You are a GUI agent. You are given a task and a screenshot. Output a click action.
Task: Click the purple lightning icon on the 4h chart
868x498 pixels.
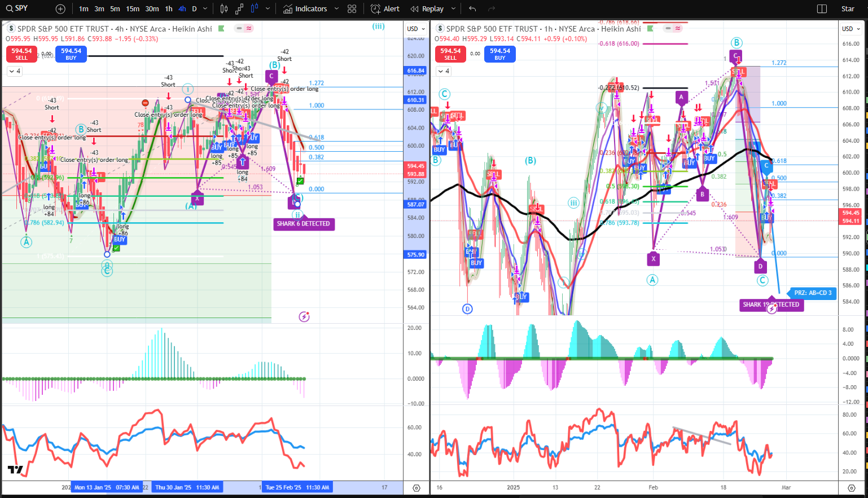[304, 316]
